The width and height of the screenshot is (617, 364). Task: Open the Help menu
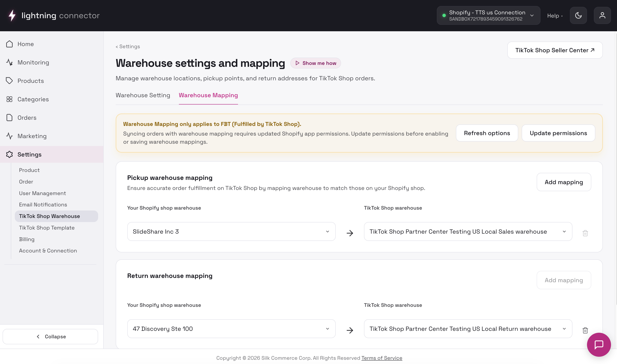pyautogui.click(x=555, y=16)
